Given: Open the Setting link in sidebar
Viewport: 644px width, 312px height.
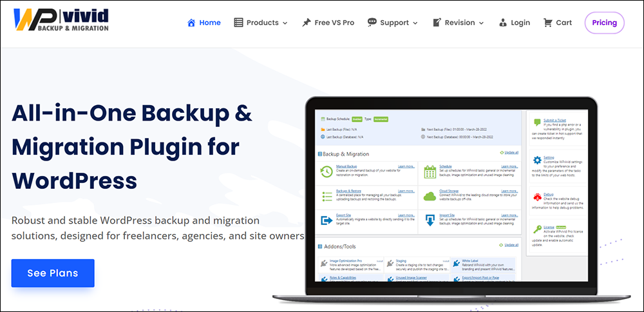Looking at the screenshot, I should pyautogui.click(x=549, y=157).
